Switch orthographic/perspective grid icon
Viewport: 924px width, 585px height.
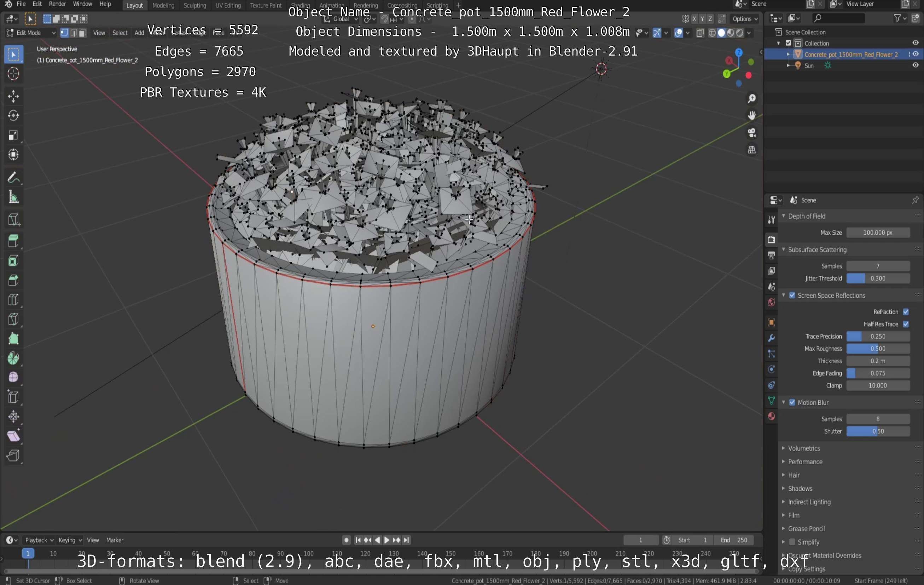tap(751, 149)
